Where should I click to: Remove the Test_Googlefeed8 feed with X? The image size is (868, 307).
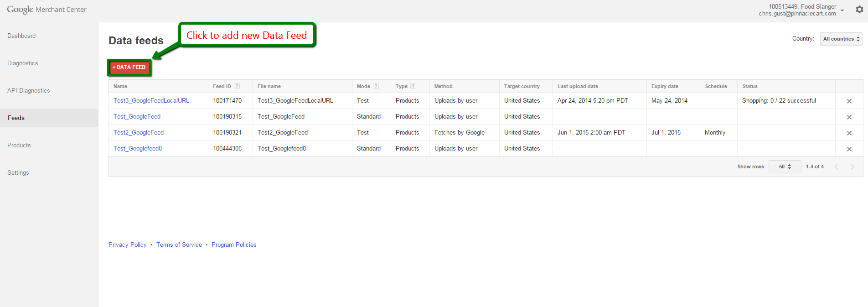[849, 149]
